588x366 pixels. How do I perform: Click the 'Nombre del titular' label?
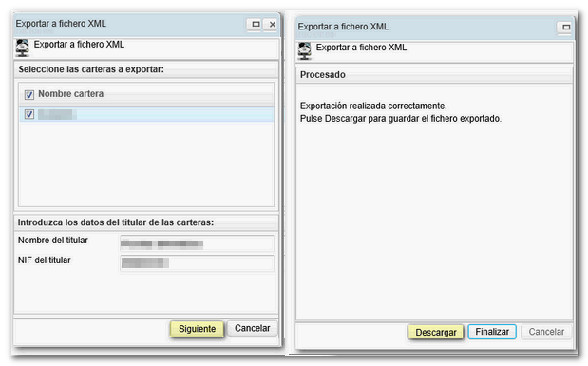(53, 241)
